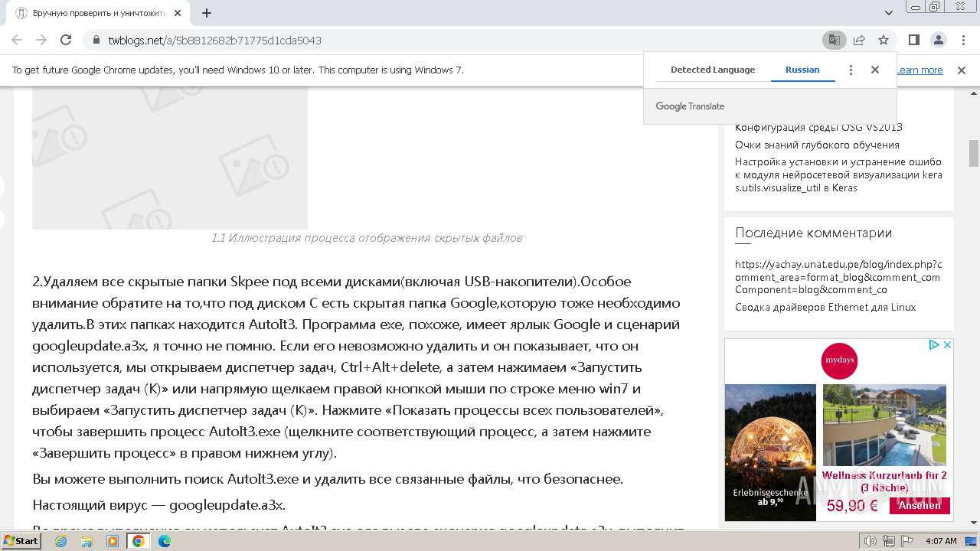
Task: Launch Internet Explorer from the taskbar
Action: pyautogui.click(x=61, y=541)
